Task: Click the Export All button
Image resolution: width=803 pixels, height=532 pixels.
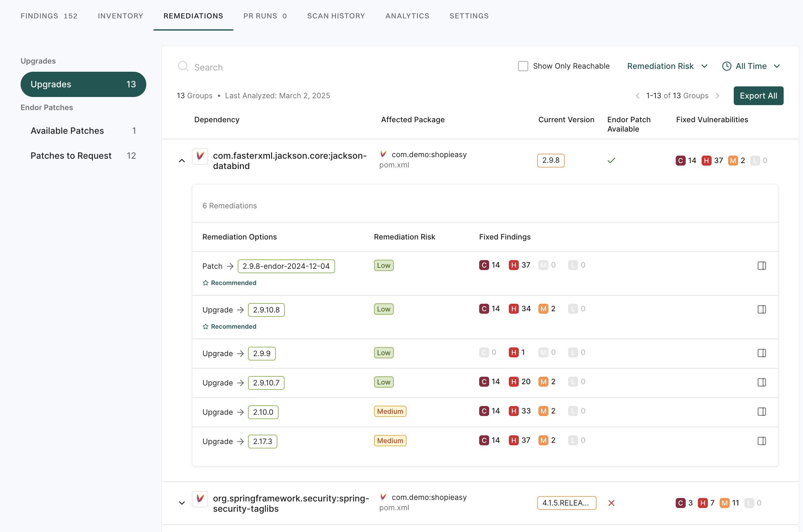Action: (758, 96)
